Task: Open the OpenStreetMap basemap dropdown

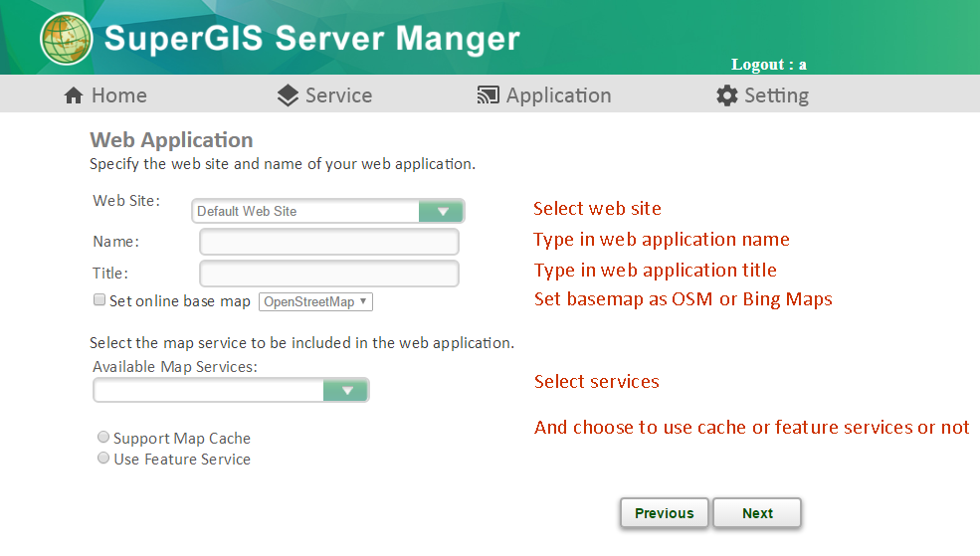Action: pos(315,301)
